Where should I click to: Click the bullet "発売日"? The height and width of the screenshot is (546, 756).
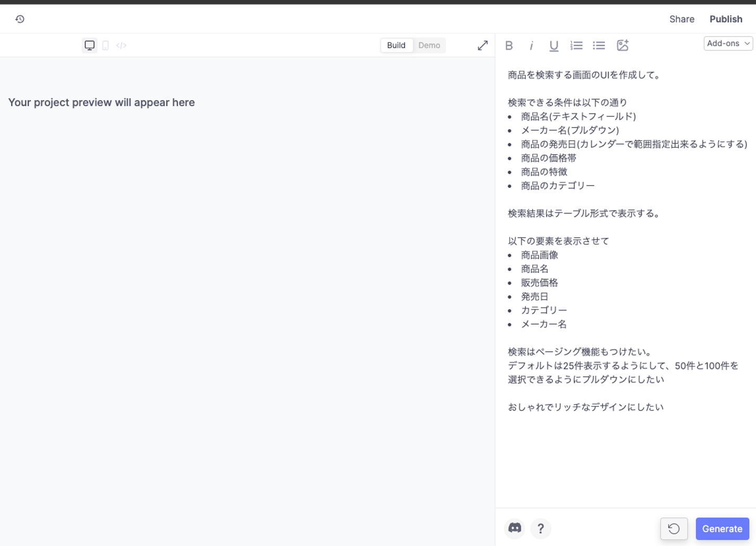point(535,297)
